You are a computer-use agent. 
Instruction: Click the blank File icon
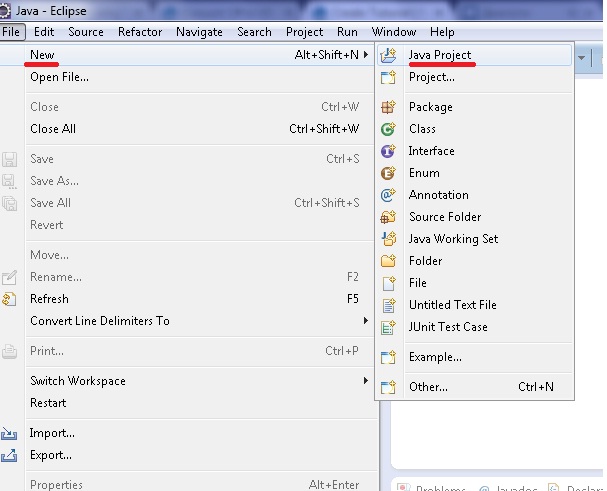388,283
